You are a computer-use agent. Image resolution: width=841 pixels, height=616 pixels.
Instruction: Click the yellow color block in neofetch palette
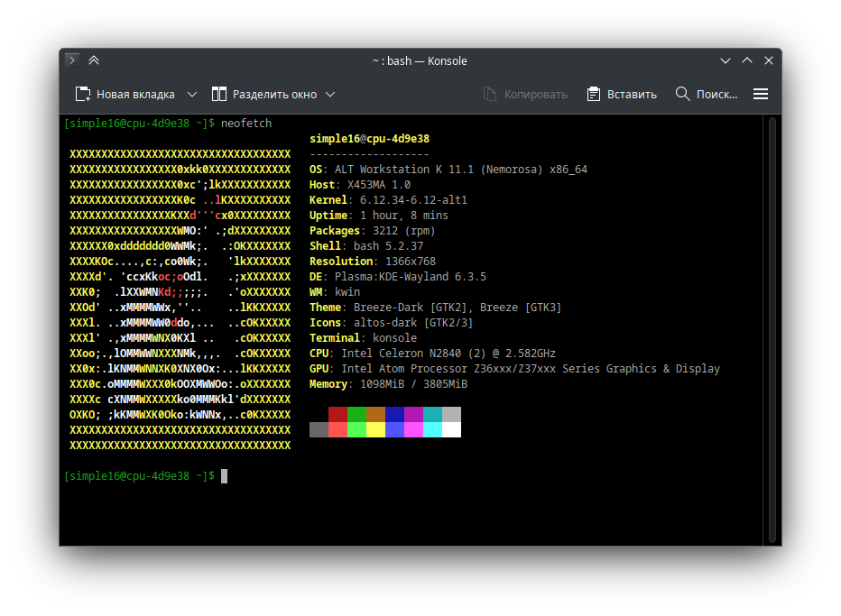pos(376,430)
